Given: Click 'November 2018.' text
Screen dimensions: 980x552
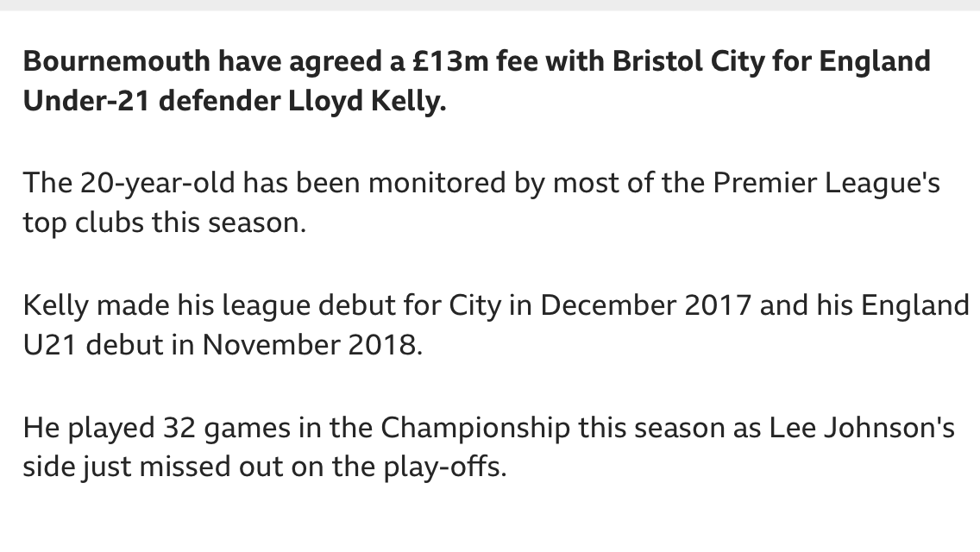Looking at the screenshot, I should tap(312, 345).
